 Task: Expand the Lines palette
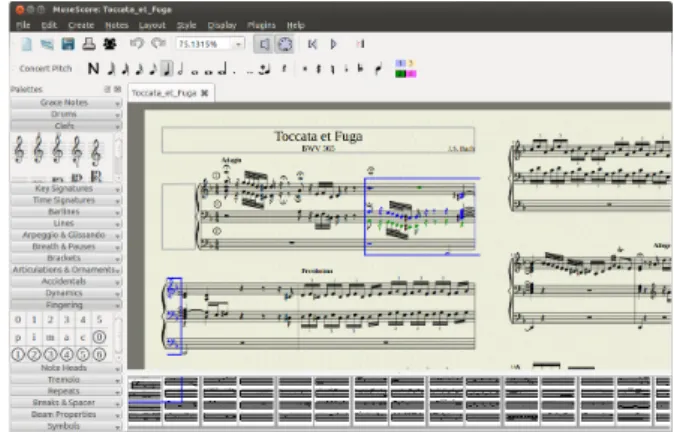[66, 224]
